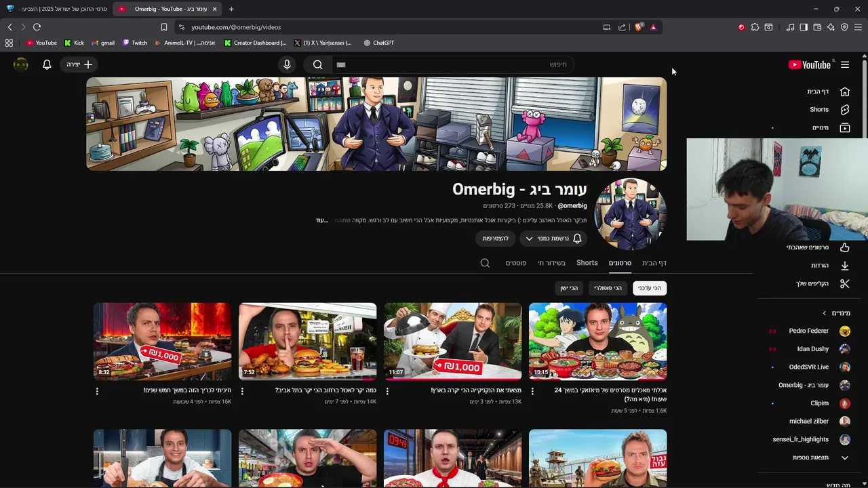Viewport: 868px width, 488px height.
Task: Open the account avatar menu
Action: pyautogui.click(x=21, y=64)
